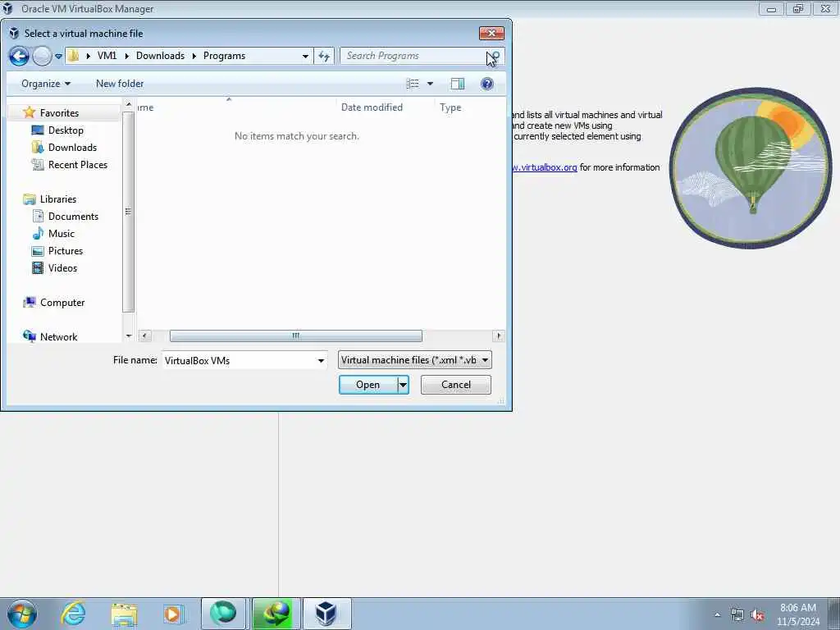Launch Windows Media Player from taskbar

coord(173,614)
